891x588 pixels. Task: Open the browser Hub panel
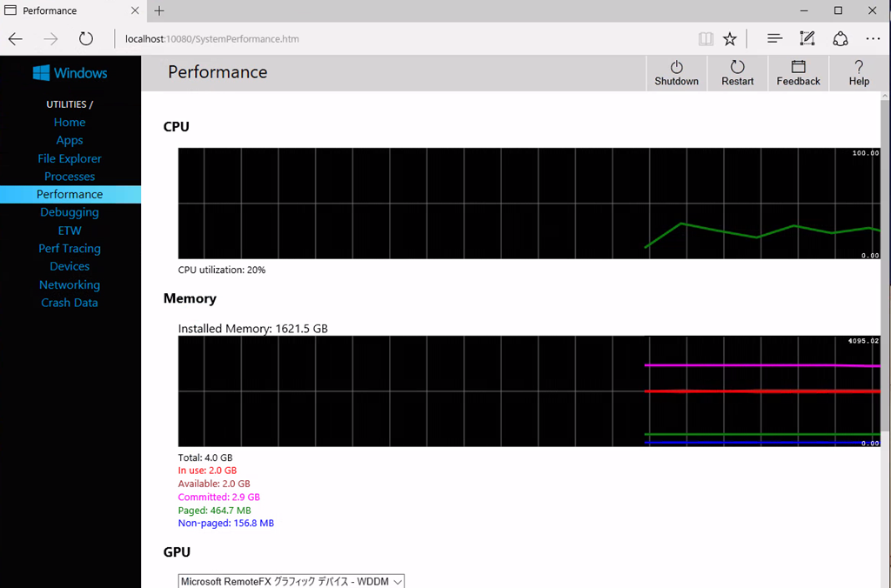(774, 39)
